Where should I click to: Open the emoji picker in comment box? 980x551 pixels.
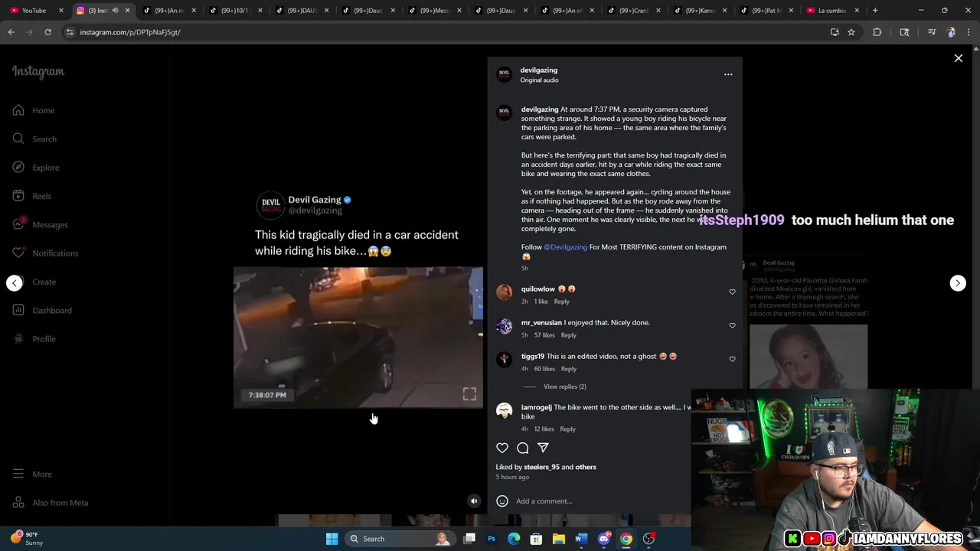(x=502, y=501)
